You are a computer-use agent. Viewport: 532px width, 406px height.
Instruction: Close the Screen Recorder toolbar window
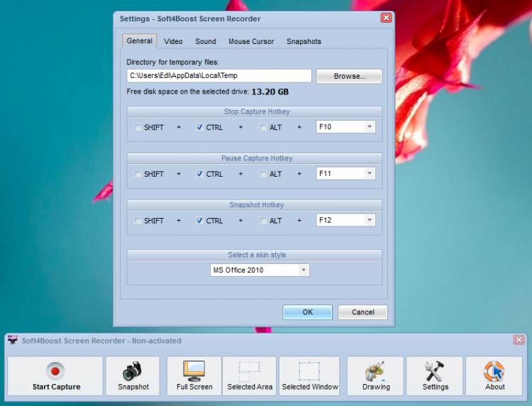click(519, 339)
